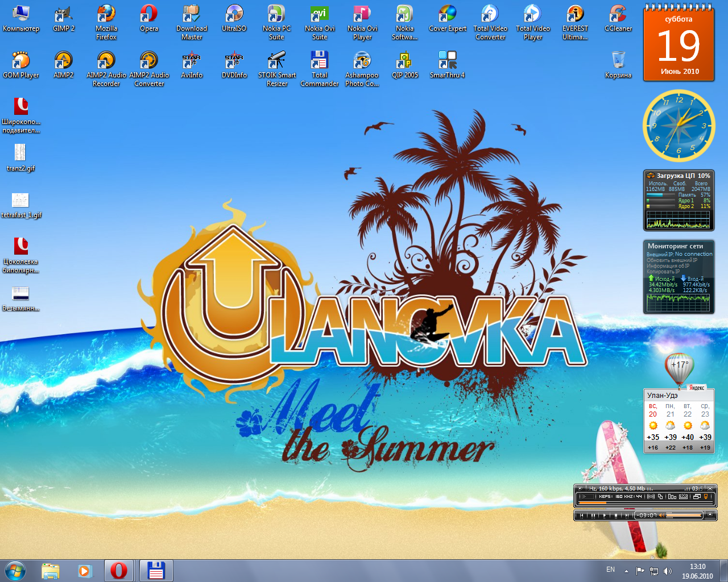Mute the AIMP player speaker icon
Viewport: 728px width, 582px height.
click(662, 516)
